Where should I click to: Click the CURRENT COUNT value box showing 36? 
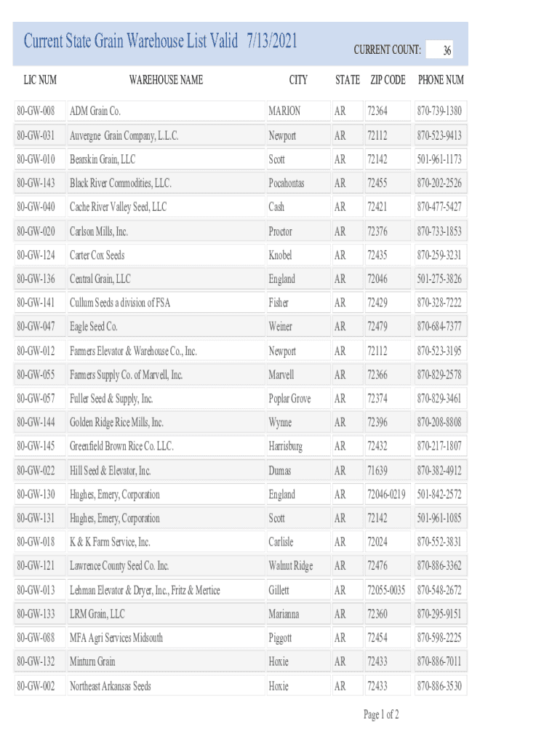(439, 50)
